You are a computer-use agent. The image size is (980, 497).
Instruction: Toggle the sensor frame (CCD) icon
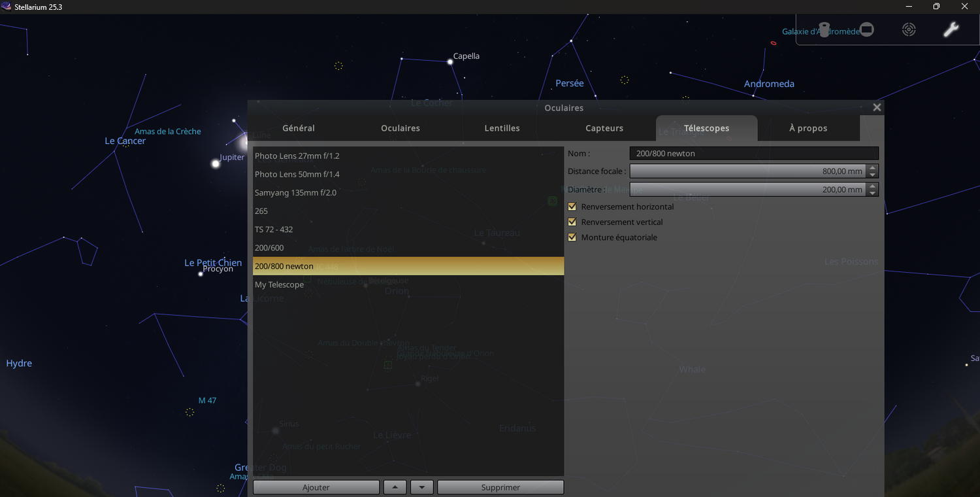pos(866,29)
